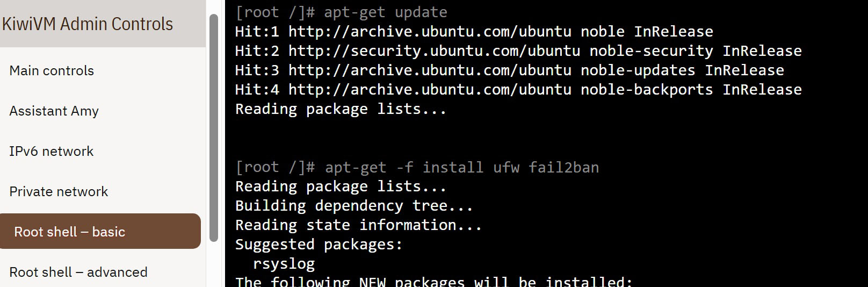
Task: Click the Hit:1 archive.ubuntu.com noble line
Action: tap(474, 32)
